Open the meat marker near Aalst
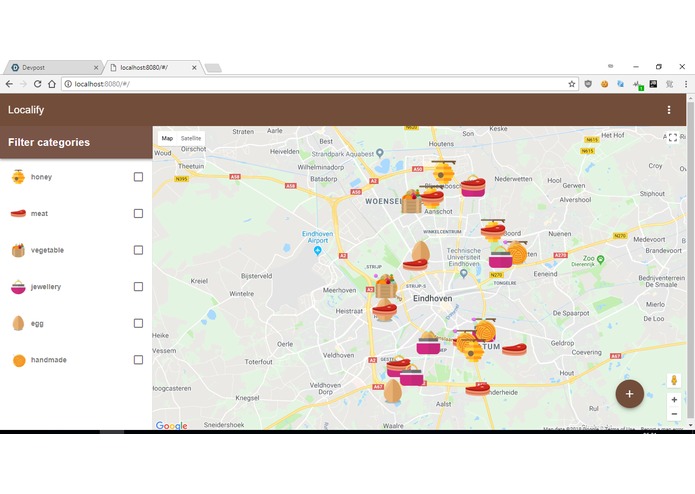Image resolution: width=695 pixels, height=494 pixels. [478, 389]
